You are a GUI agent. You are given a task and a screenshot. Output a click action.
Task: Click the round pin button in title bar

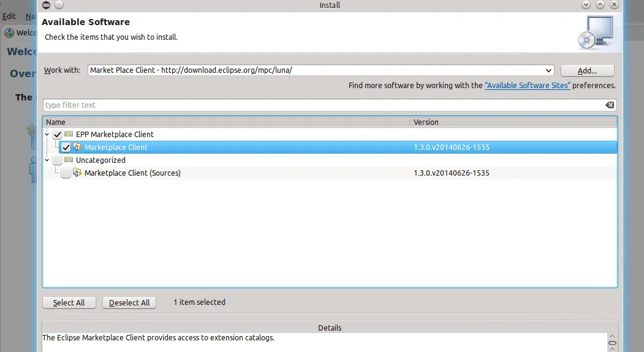59,5
